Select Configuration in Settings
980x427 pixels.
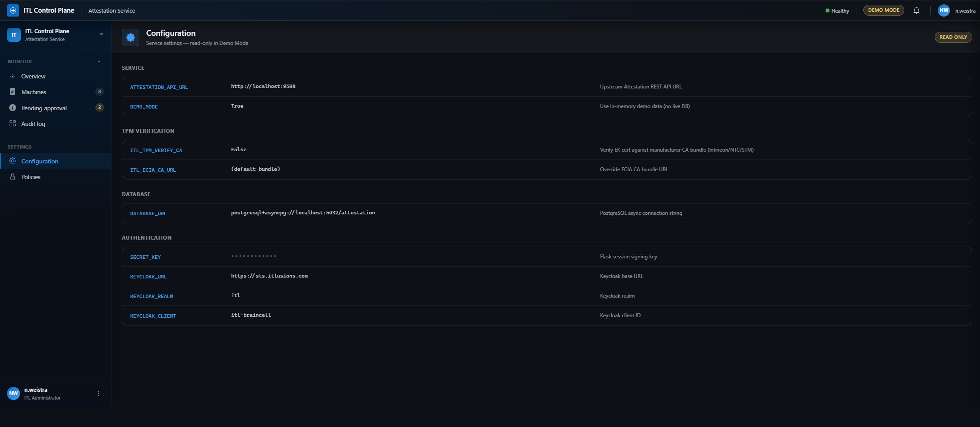click(56, 161)
